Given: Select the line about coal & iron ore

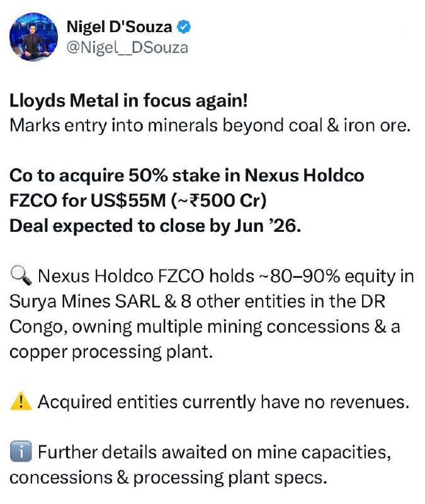Looking at the screenshot, I should (210, 125).
